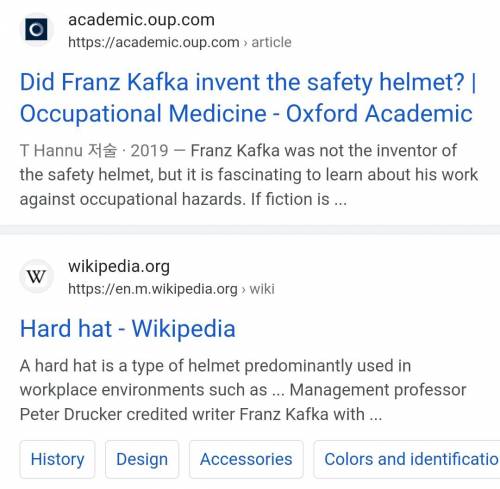The width and height of the screenshot is (500, 489).
Task: Click the Kafka 'fascinating to learn' snippet text
Action: click(x=249, y=175)
